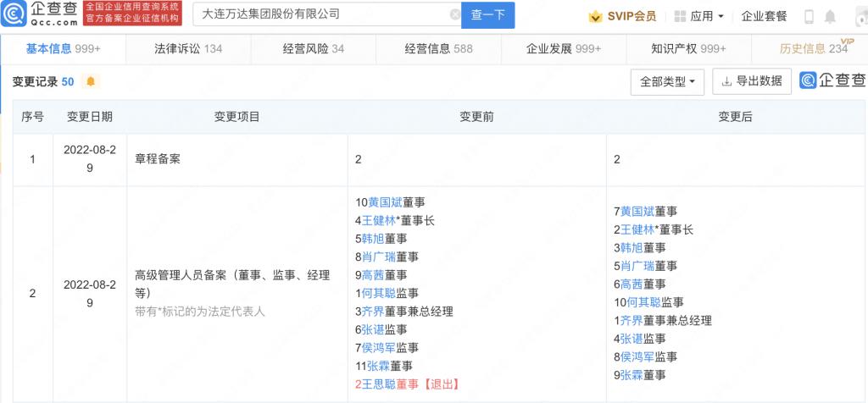The height and width of the screenshot is (403, 868).
Task: Click the 变更项目 column header
Action: tap(237, 117)
